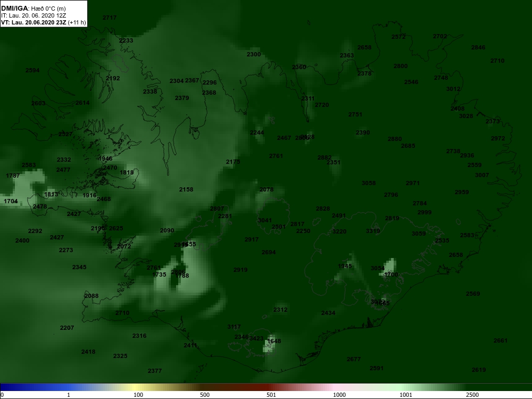Image resolution: width=532 pixels, height=399 pixels.
Task: Select the map value 2377
Action: point(155,371)
